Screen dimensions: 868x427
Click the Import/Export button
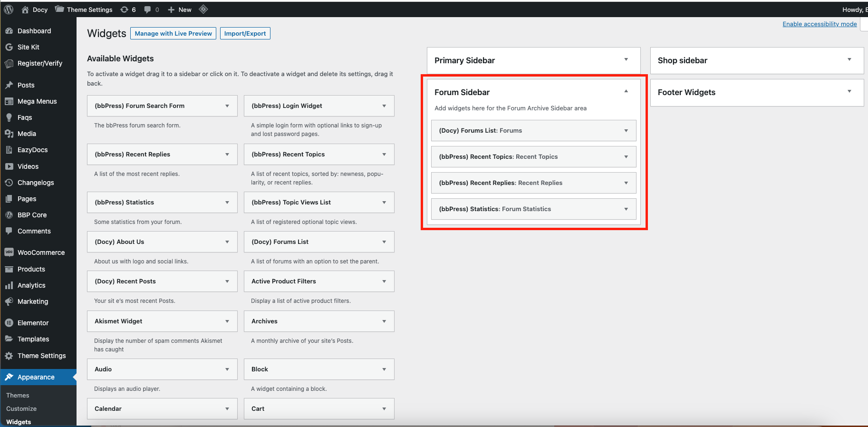pyautogui.click(x=245, y=33)
